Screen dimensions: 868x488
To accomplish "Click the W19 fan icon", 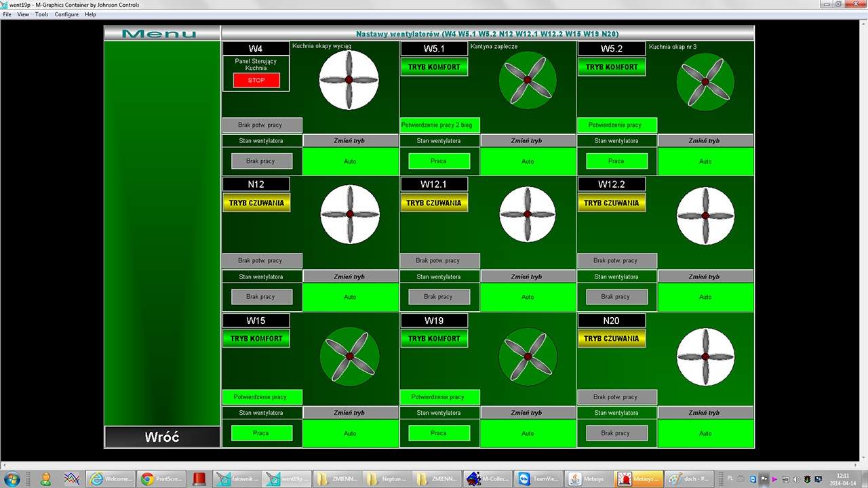I will pos(527,356).
